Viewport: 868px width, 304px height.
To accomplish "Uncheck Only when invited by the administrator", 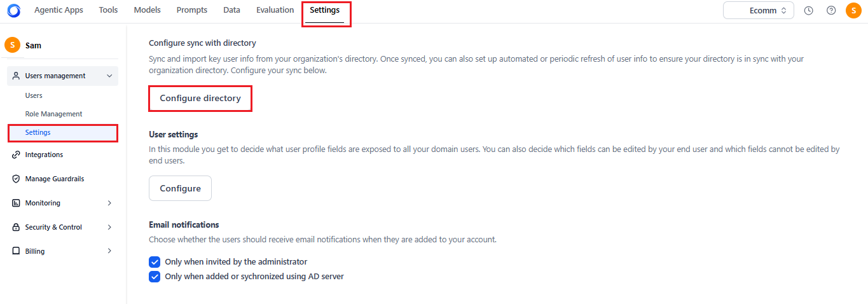I will (155, 261).
